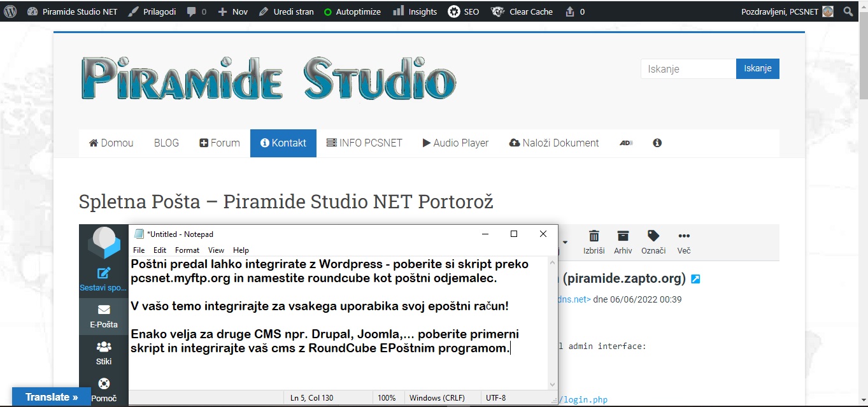Minimize the Notepad window
This screenshot has height=407, width=868.
(485, 234)
